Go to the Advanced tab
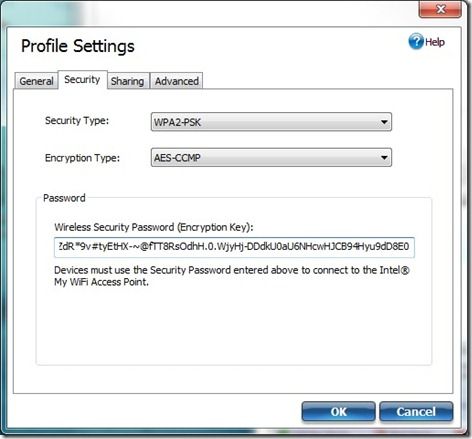 [176, 81]
